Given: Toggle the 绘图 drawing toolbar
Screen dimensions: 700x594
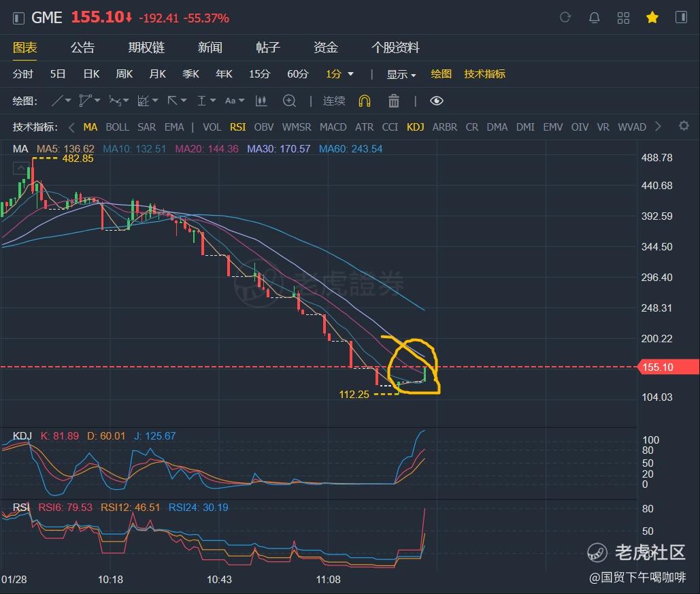Looking at the screenshot, I should tap(441, 73).
